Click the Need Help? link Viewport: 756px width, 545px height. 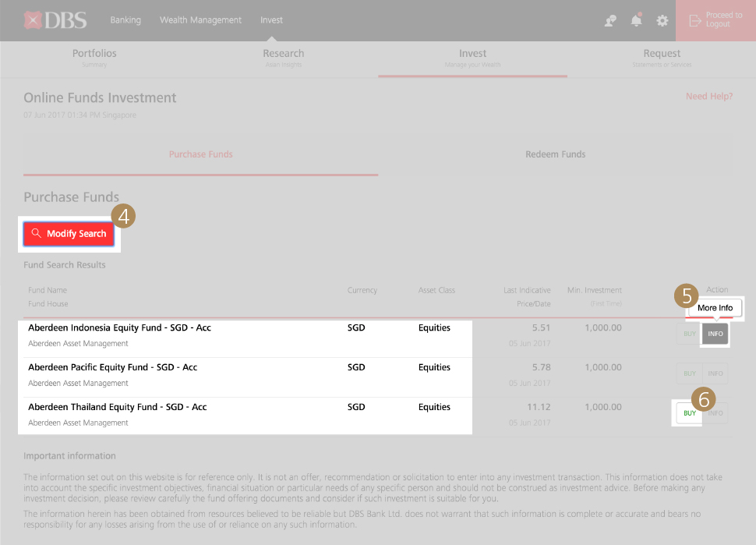pyautogui.click(x=709, y=97)
